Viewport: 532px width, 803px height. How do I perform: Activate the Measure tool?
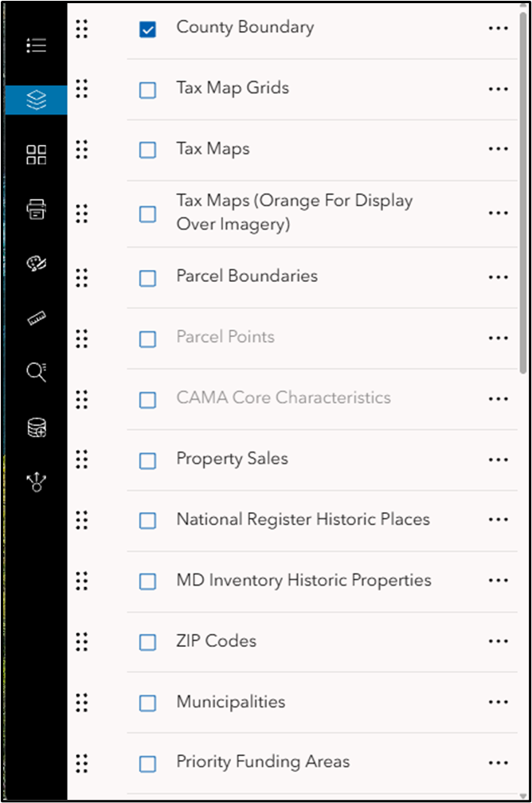click(x=35, y=318)
